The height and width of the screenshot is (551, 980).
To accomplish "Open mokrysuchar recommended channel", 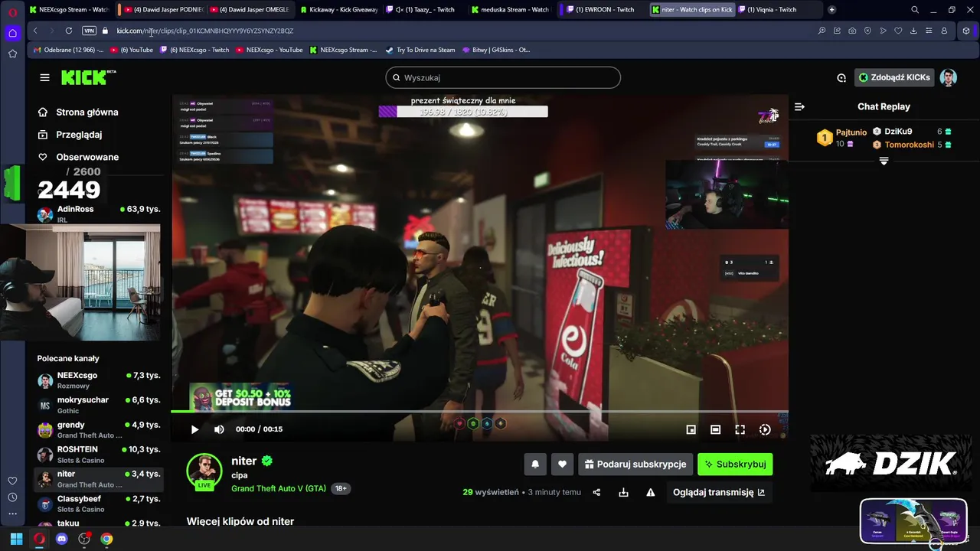I will tap(98, 405).
